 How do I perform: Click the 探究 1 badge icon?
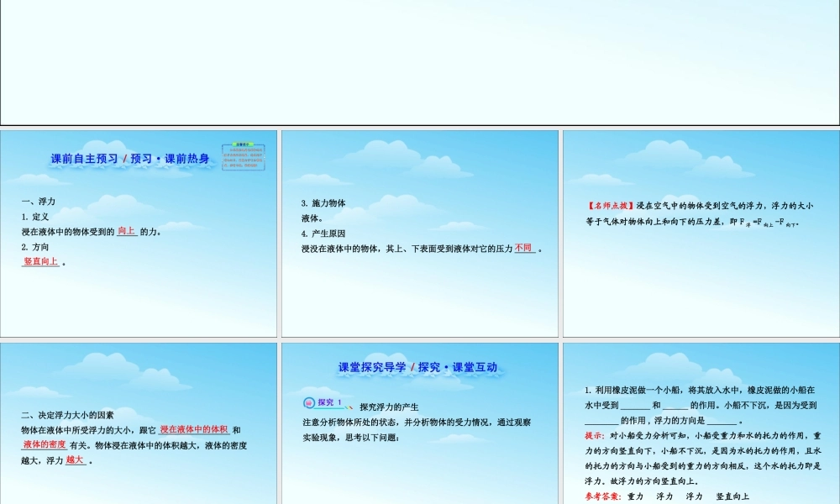tap(323, 402)
